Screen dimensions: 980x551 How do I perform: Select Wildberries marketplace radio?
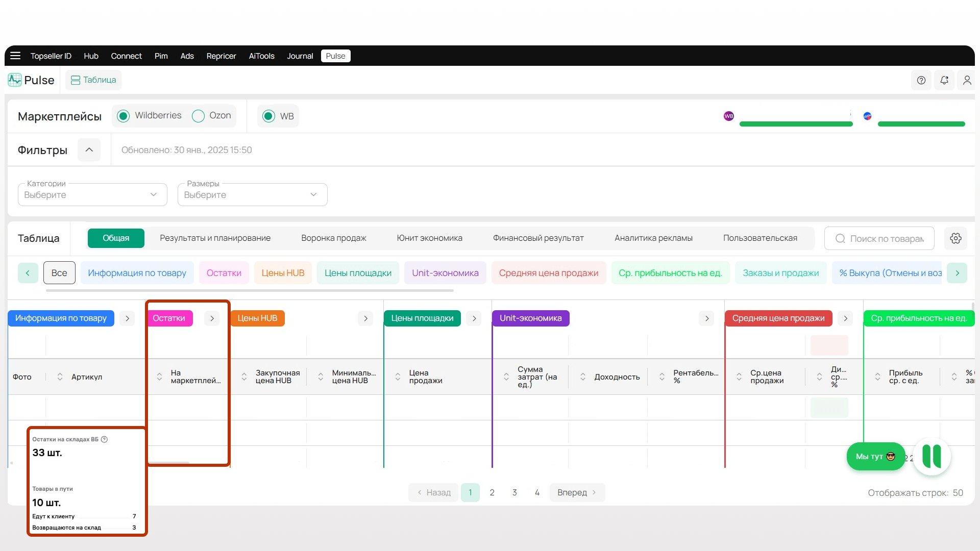point(123,116)
